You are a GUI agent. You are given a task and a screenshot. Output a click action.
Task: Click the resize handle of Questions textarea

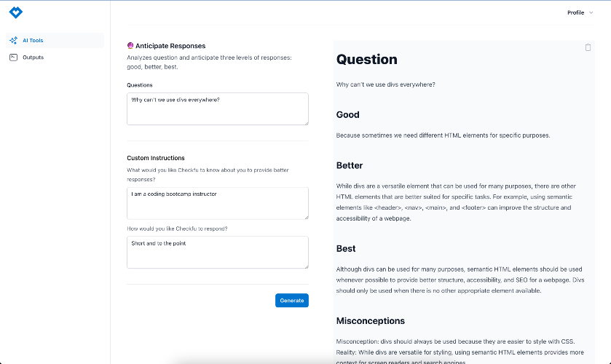(x=307, y=123)
